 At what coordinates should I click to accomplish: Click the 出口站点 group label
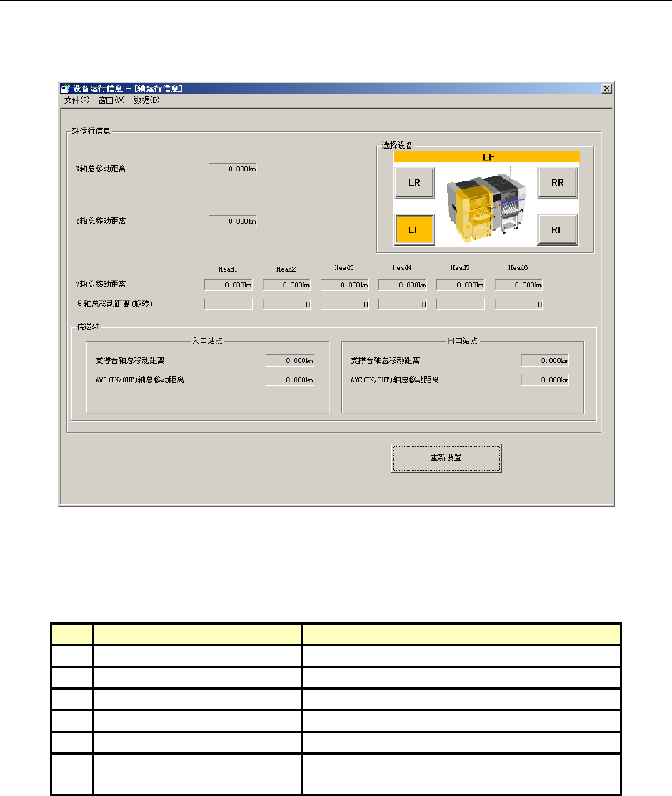[463, 341]
